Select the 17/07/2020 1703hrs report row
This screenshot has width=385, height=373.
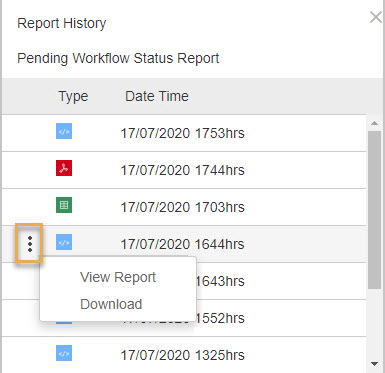(x=184, y=207)
